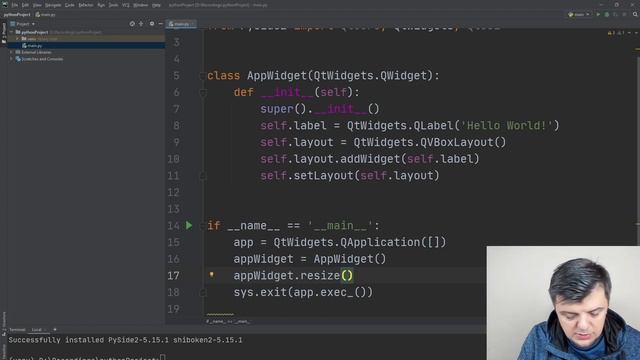Viewport: 640px width, 360px height.
Task: Click 'QApplication' on line 15
Action: 380,242
